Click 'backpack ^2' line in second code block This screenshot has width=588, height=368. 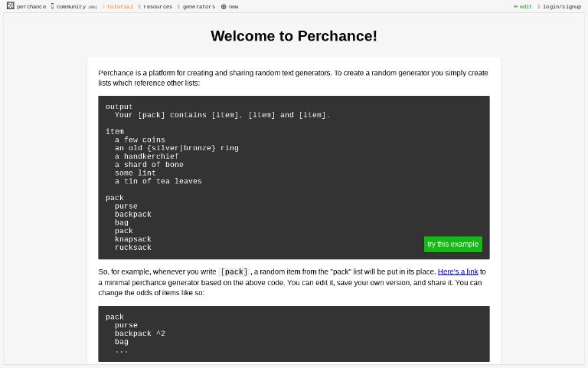[x=139, y=333]
